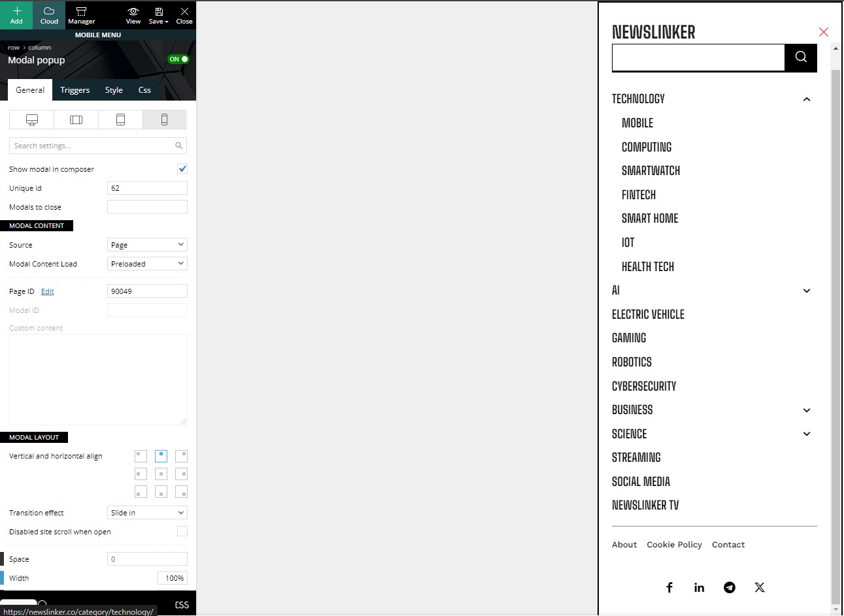The image size is (844, 616).
Task: Click the Newslinker search input
Action: pos(698,58)
